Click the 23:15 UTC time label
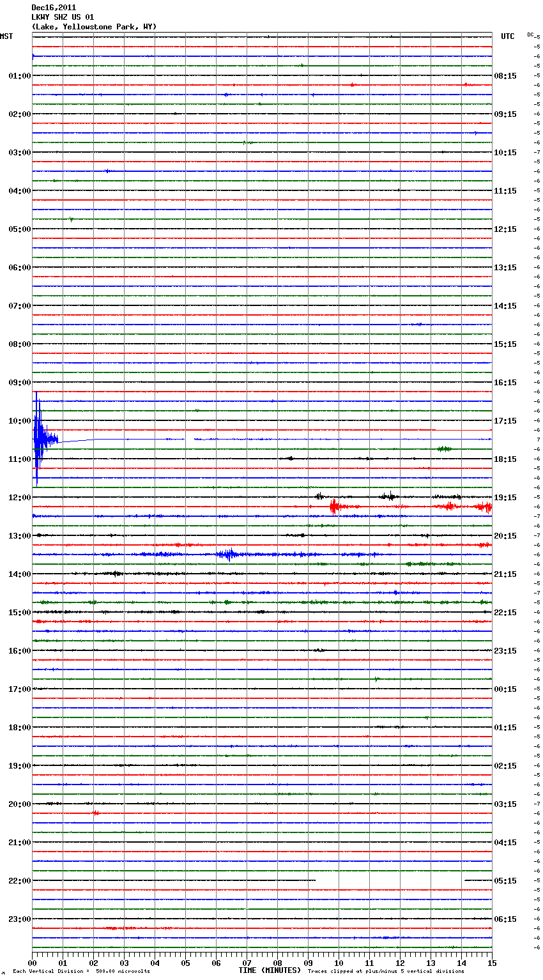Viewport: 543px width, 980px height. tap(505, 651)
